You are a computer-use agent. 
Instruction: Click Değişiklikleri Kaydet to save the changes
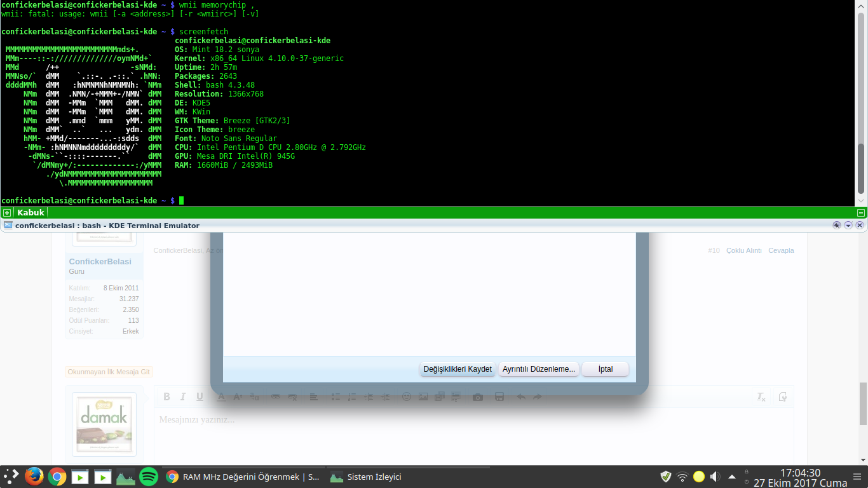tap(458, 369)
